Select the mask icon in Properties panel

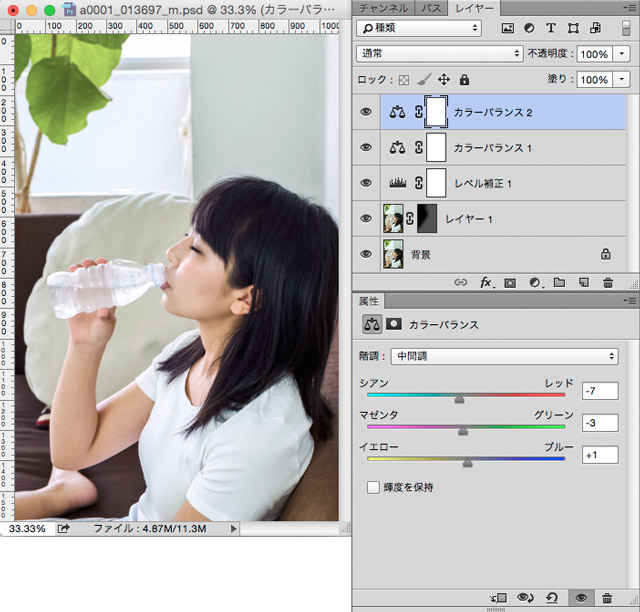coord(394,325)
